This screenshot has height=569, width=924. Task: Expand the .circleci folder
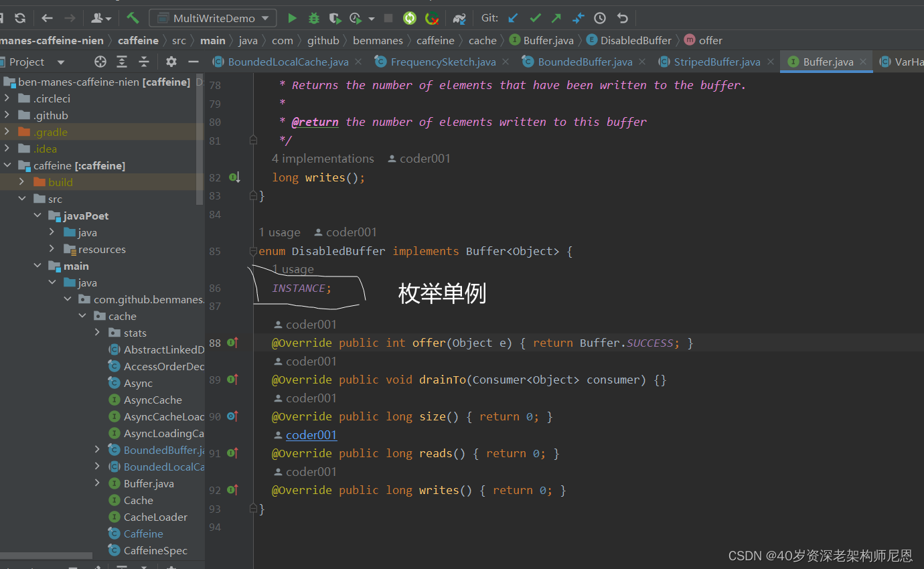click(7, 98)
